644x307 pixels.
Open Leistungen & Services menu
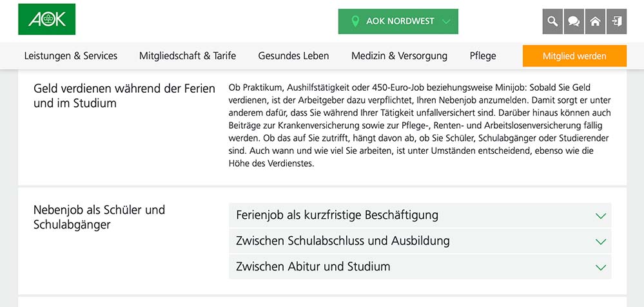[71, 56]
